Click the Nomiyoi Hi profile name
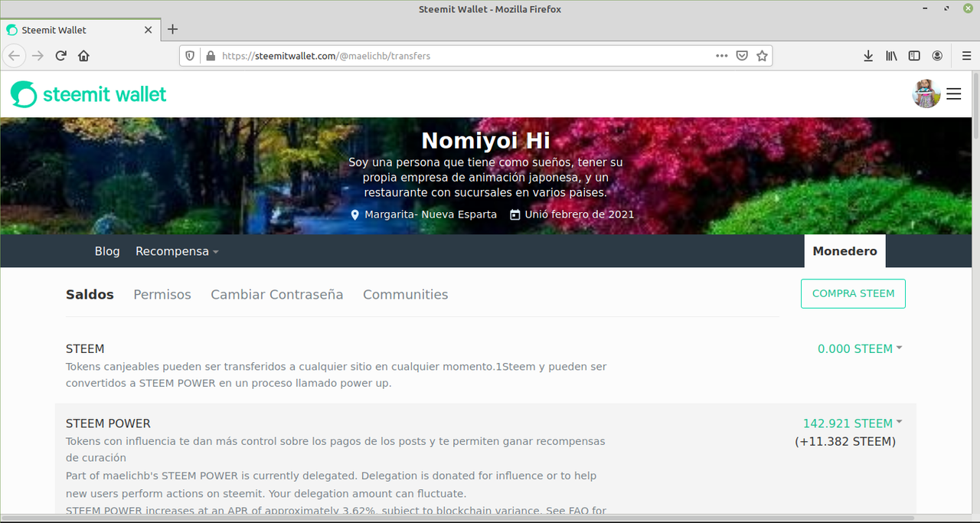Image resolution: width=980 pixels, height=523 pixels. (x=486, y=141)
